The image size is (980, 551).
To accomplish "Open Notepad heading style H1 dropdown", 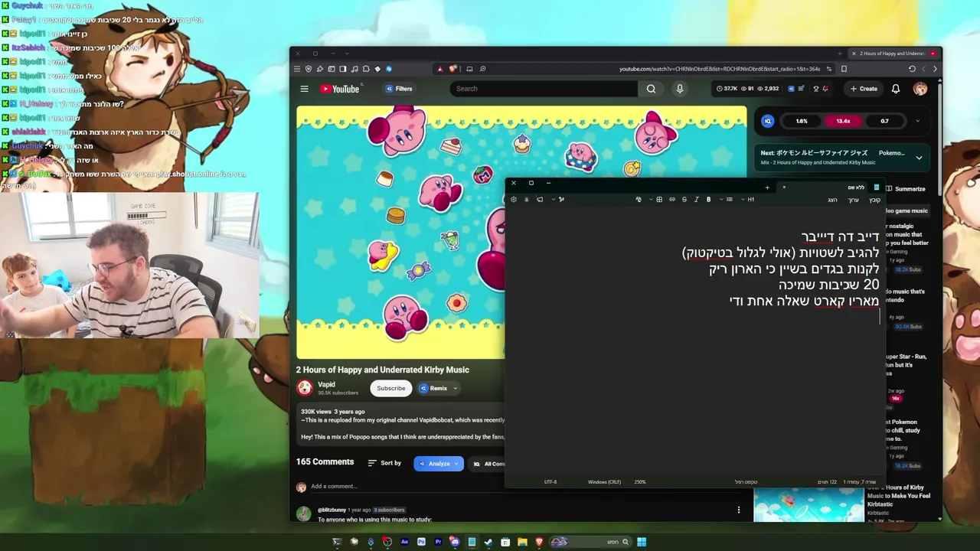I will [x=748, y=200].
